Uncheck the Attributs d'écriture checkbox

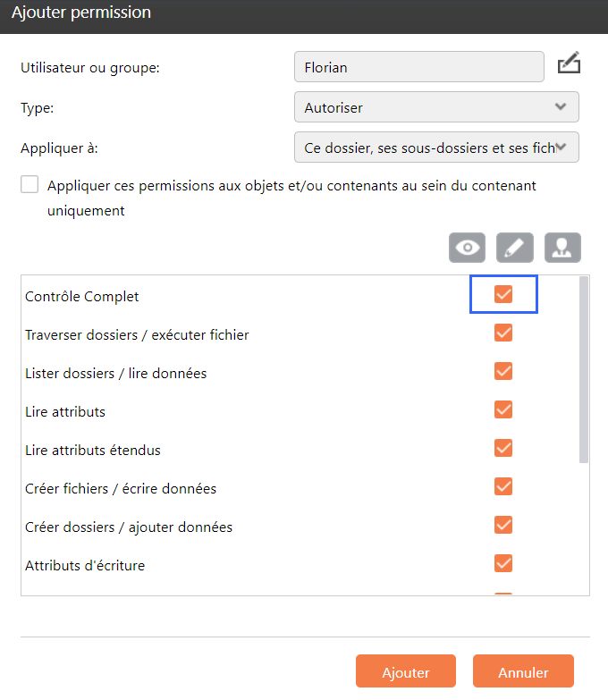tap(503, 564)
